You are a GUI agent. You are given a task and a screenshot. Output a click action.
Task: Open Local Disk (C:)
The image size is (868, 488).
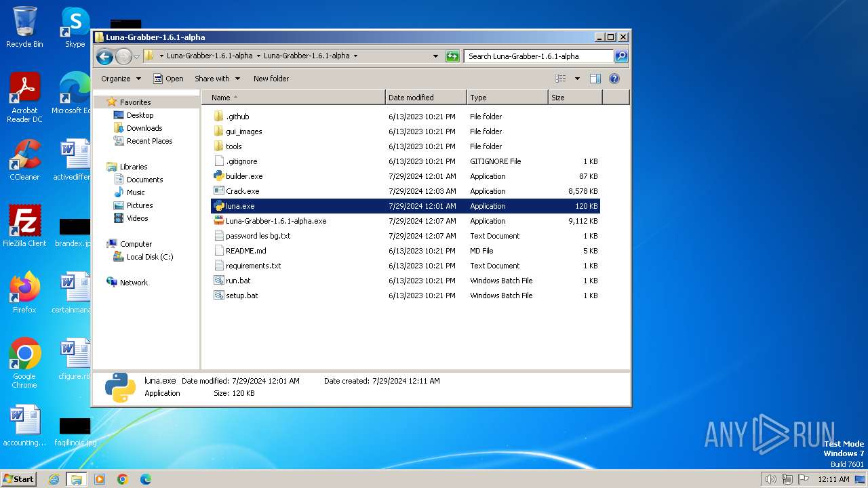click(x=149, y=257)
